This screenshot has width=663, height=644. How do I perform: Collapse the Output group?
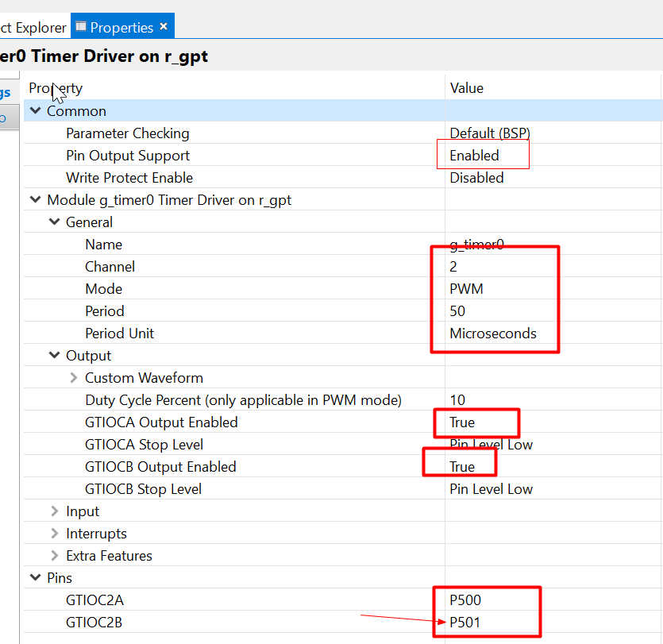point(55,356)
